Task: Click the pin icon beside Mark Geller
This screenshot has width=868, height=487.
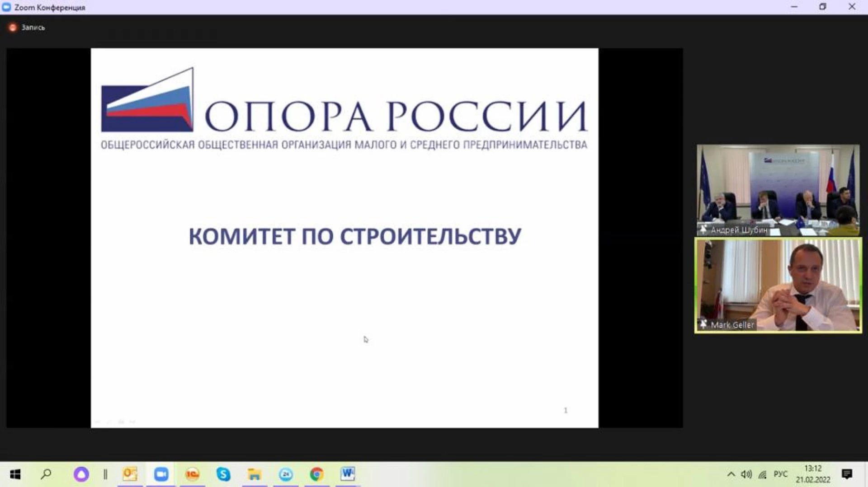Action: click(x=703, y=324)
